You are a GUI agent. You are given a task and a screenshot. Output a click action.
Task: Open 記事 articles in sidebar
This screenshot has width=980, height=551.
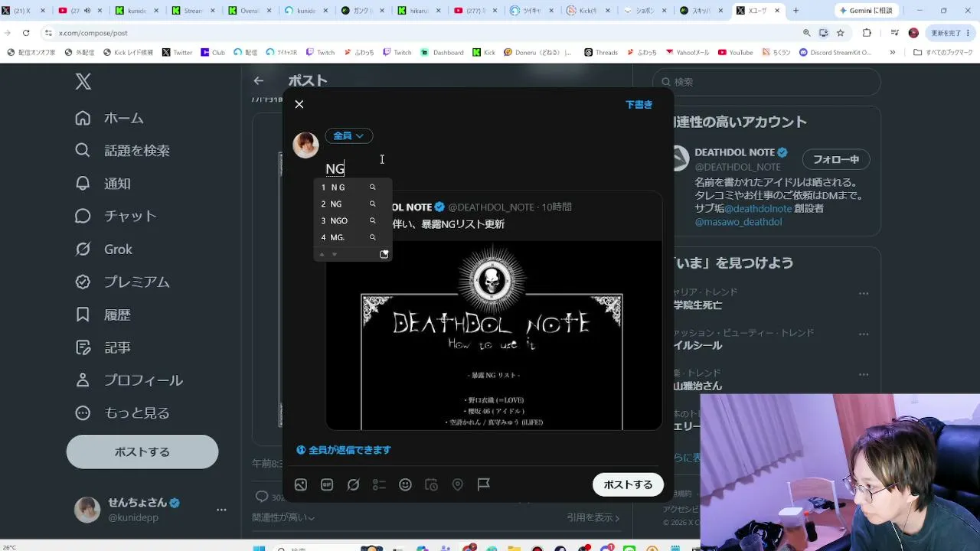pyautogui.click(x=103, y=347)
